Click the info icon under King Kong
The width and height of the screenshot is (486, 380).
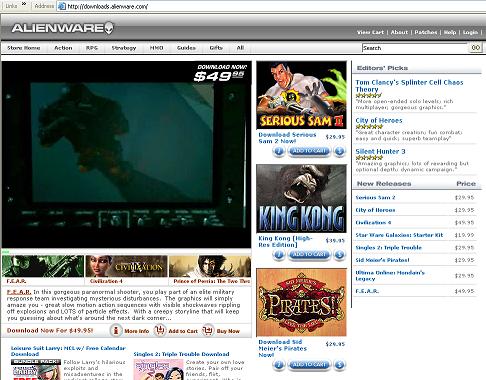[279, 255]
